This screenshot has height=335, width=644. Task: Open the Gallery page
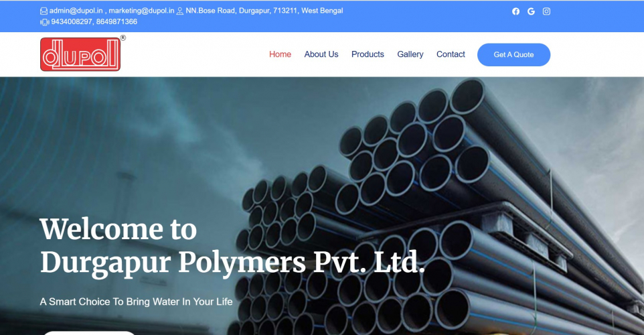pos(410,54)
